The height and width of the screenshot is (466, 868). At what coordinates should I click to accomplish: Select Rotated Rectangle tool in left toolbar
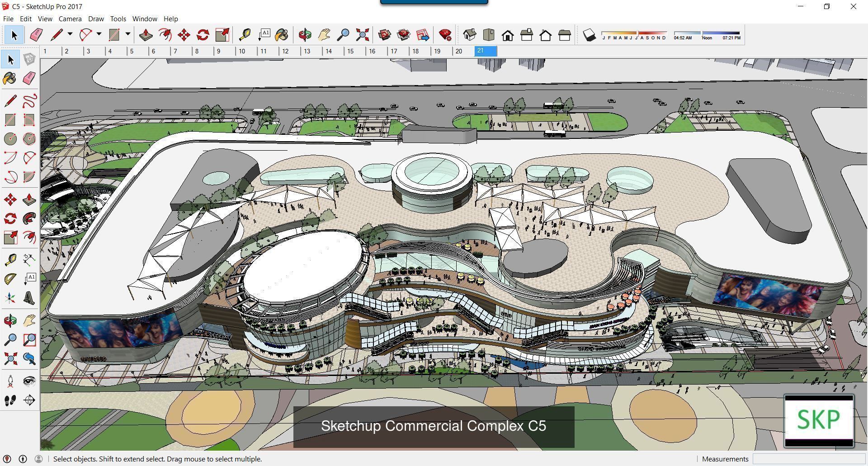(29, 119)
